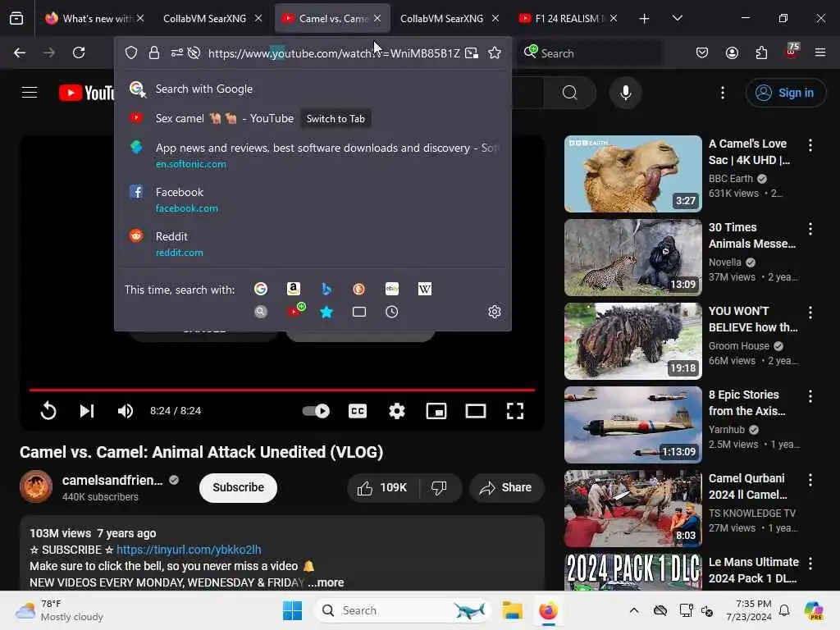Enter fullscreen mode
The image size is (840, 630).
pyautogui.click(x=515, y=411)
